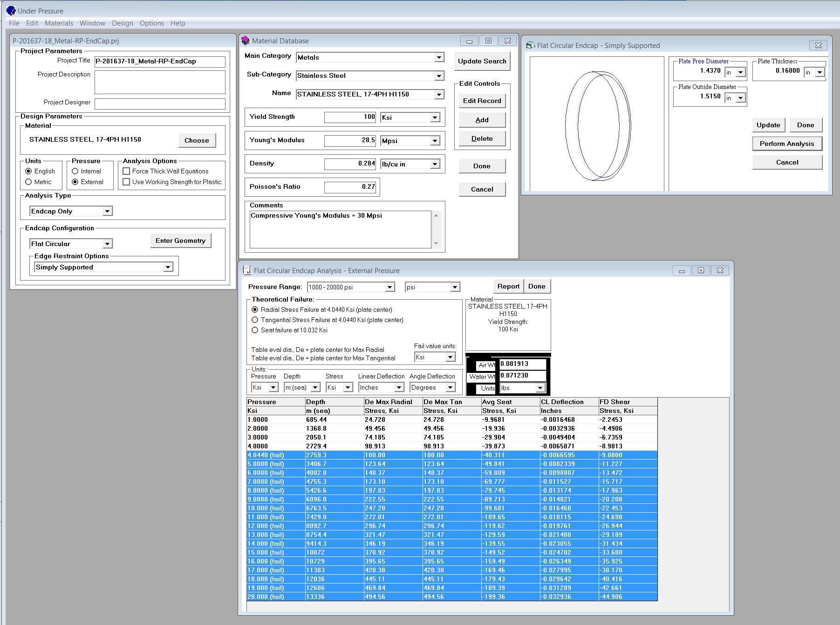Expand the Edge Restraint Options dropdown

168,267
